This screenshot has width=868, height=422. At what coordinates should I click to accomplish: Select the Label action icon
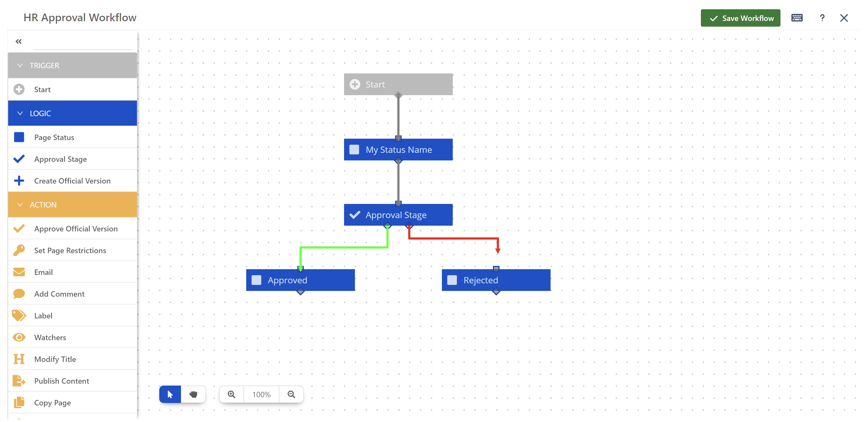(x=19, y=315)
